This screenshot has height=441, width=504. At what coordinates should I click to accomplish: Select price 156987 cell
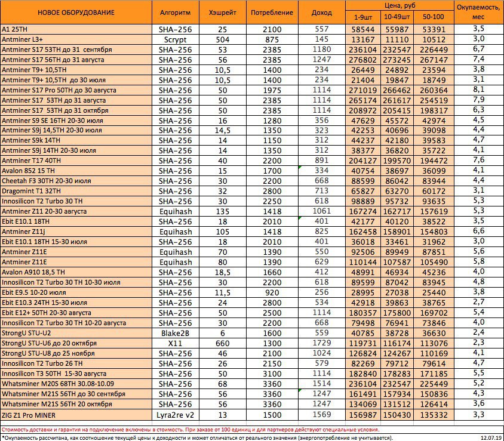363,415
